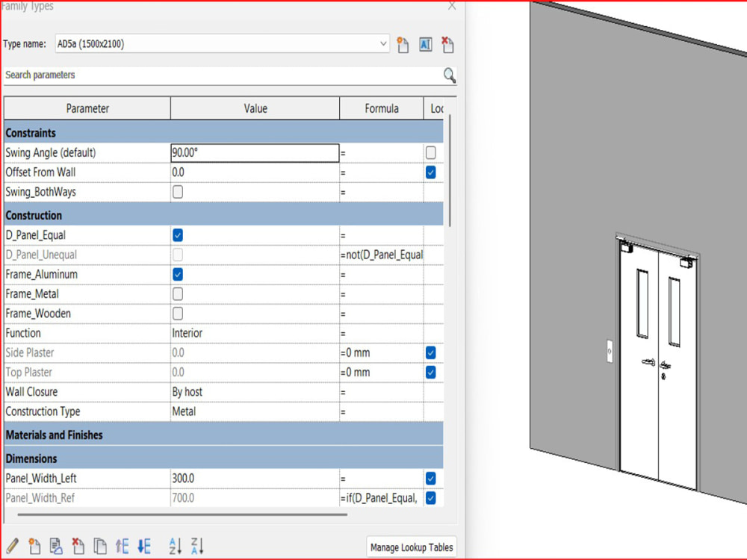This screenshot has width=747, height=560.
Task: Click the Rename type icon
Action: tap(426, 45)
